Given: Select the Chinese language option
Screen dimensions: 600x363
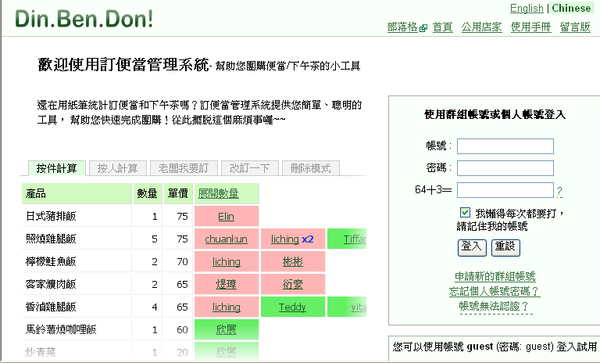Looking at the screenshot, I should point(571,8).
